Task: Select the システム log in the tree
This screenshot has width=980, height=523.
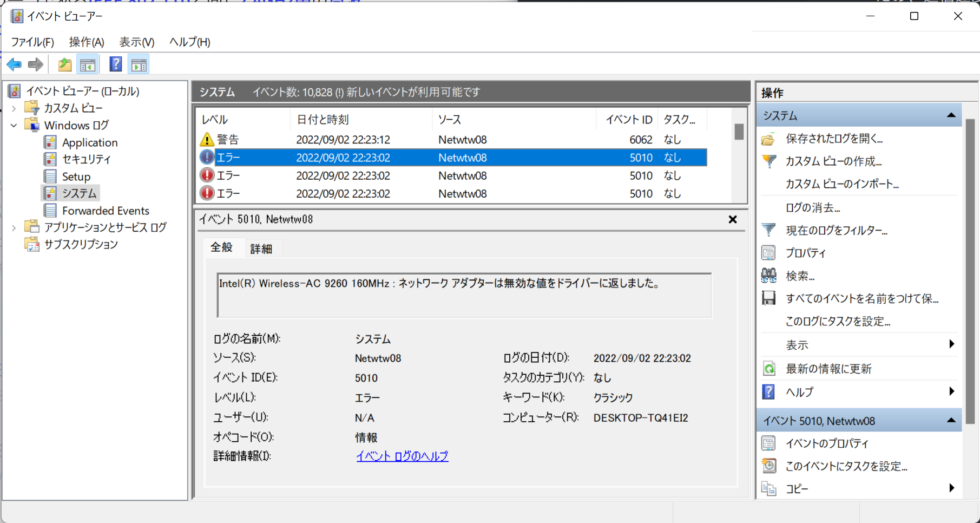Action: click(x=80, y=193)
